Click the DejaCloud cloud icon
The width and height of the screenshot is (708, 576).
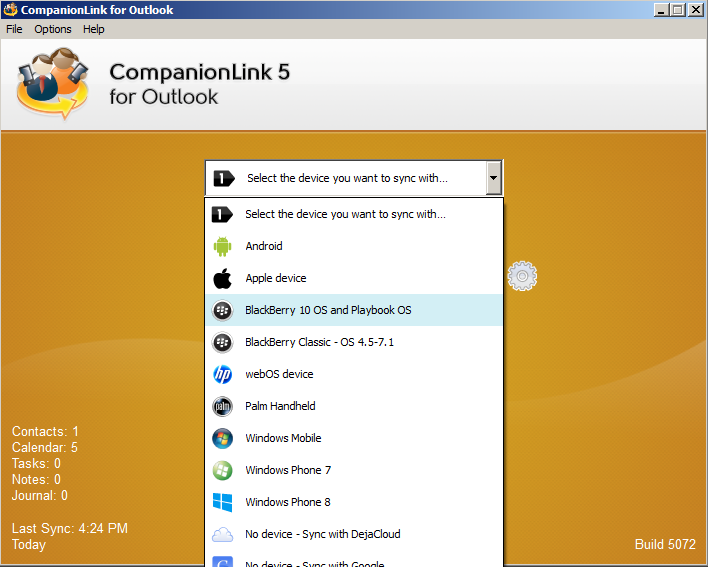pyautogui.click(x=223, y=534)
